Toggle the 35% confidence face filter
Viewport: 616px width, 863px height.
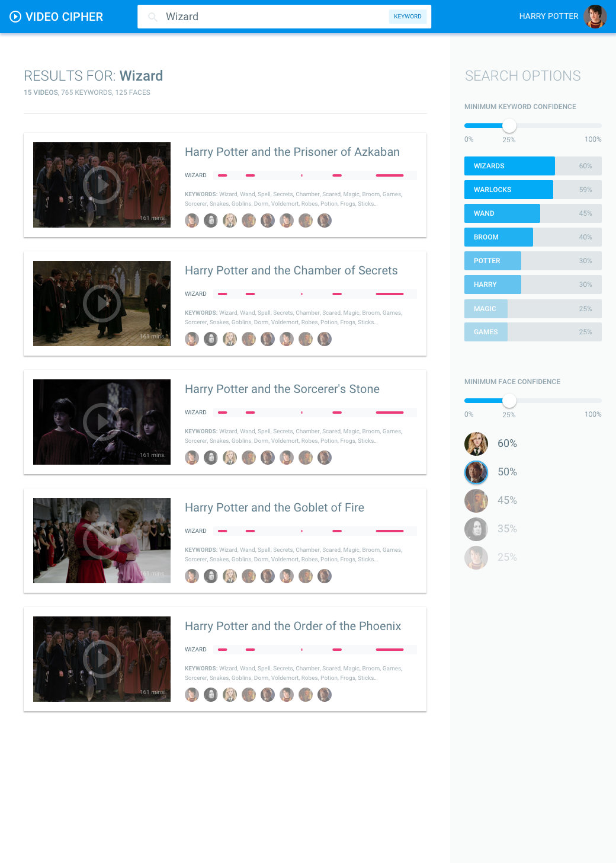click(476, 529)
